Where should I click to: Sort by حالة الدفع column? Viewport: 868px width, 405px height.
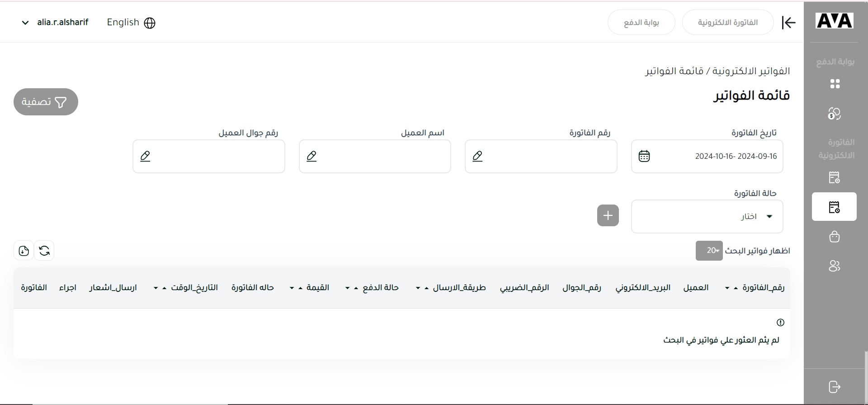click(372, 288)
